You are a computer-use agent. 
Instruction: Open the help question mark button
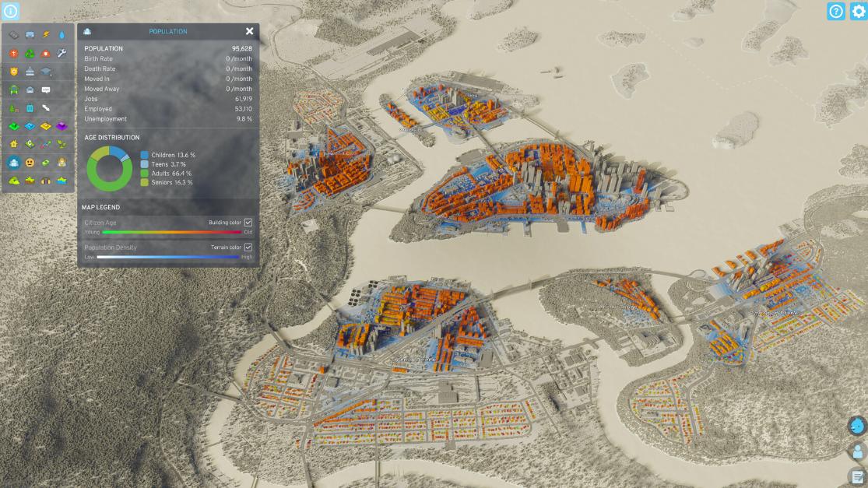(x=836, y=11)
